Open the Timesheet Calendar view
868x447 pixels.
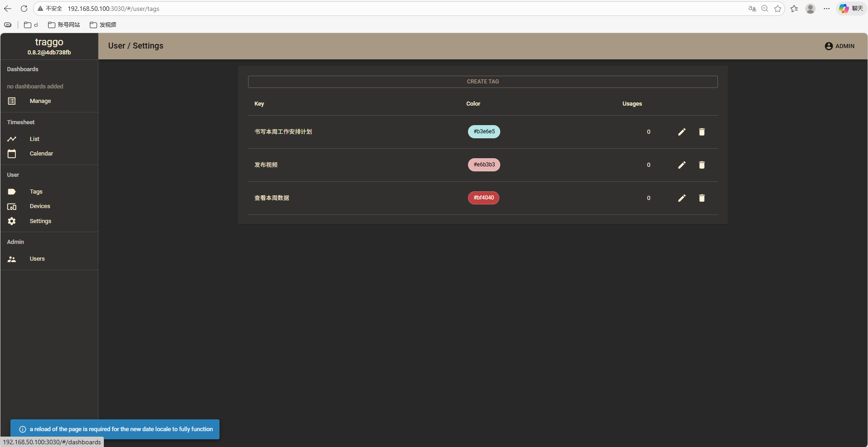point(41,154)
